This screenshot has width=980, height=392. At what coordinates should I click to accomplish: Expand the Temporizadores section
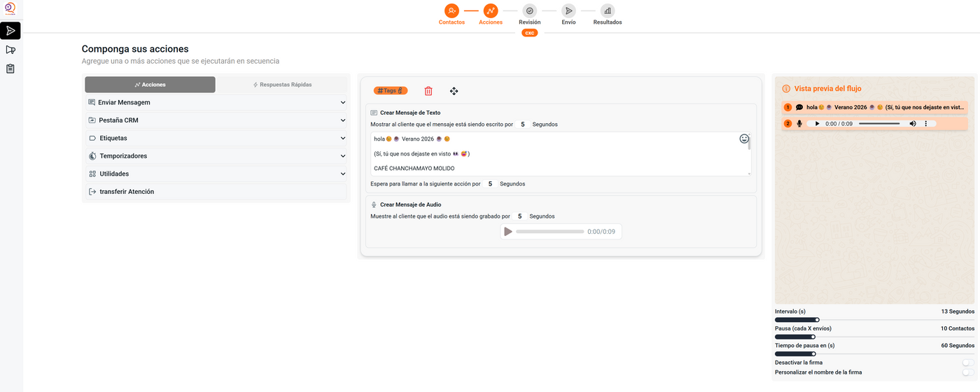tap(216, 156)
